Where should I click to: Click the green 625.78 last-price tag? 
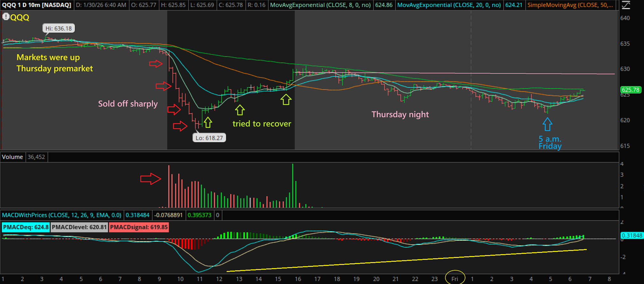(630, 90)
